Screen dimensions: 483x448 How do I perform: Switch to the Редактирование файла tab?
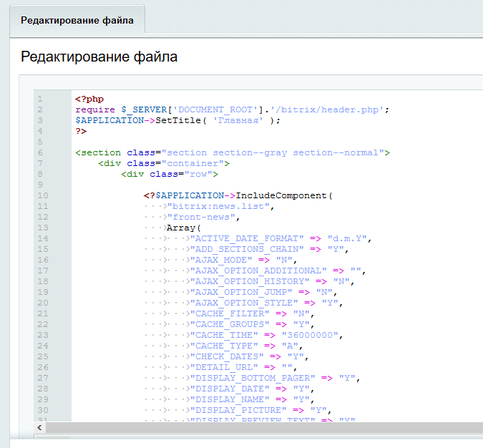point(77,21)
